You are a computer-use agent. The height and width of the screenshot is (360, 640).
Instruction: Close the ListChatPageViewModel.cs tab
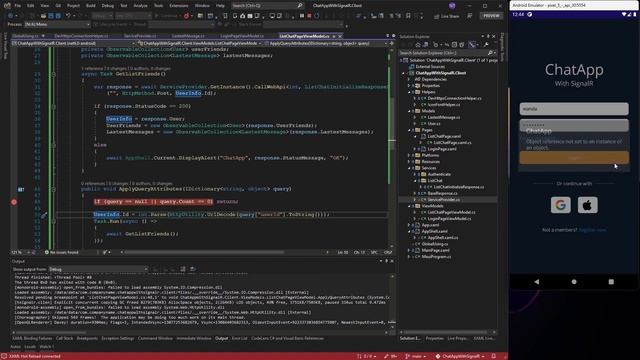point(340,36)
